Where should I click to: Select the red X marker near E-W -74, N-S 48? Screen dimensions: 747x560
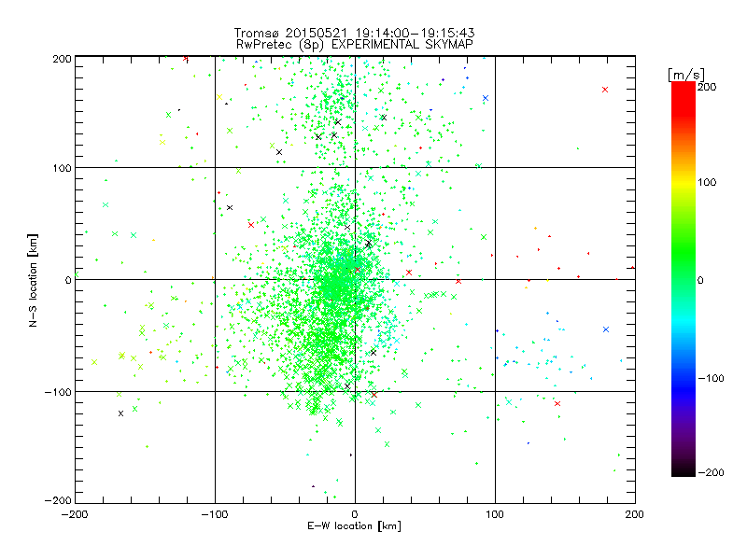[x=251, y=225]
